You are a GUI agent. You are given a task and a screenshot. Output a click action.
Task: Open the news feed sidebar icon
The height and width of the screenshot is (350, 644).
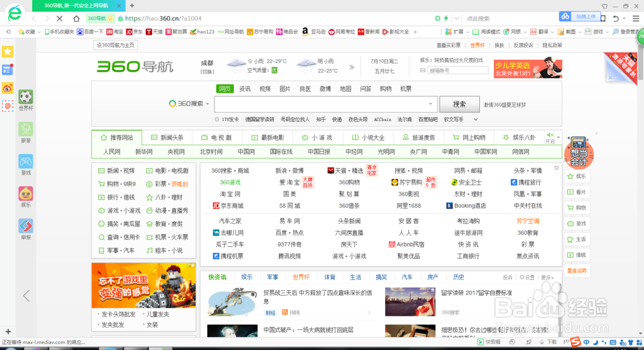point(7,70)
